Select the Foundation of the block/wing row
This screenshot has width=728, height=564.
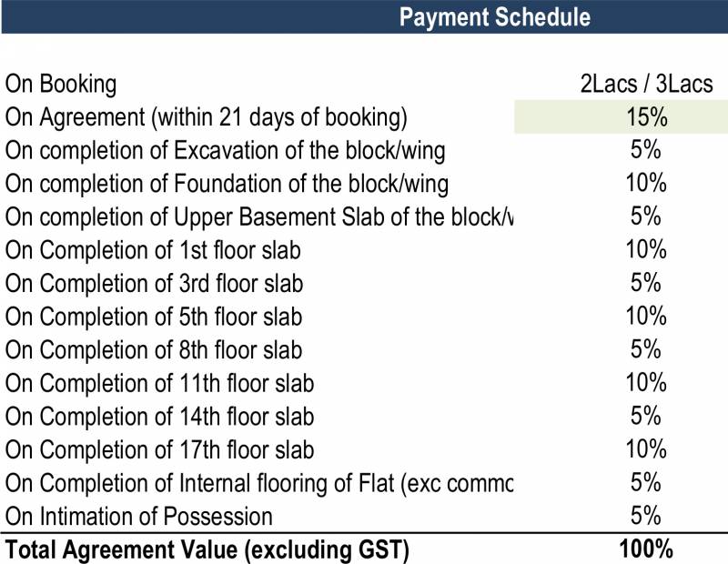pyautogui.click(x=227, y=184)
